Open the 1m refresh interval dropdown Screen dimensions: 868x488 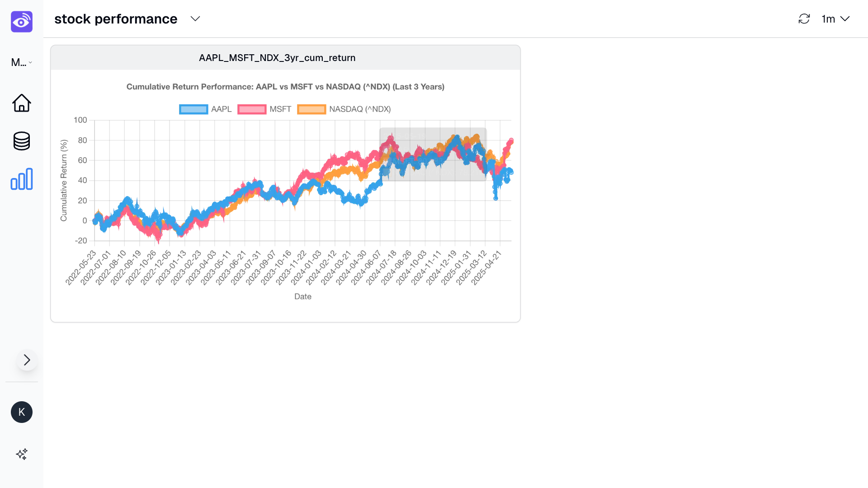click(x=835, y=19)
